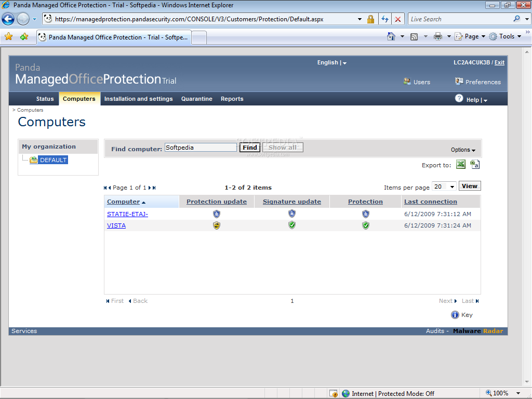Expand the Help dropdown arrow
The height and width of the screenshot is (399, 532).
(x=486, y=100)
